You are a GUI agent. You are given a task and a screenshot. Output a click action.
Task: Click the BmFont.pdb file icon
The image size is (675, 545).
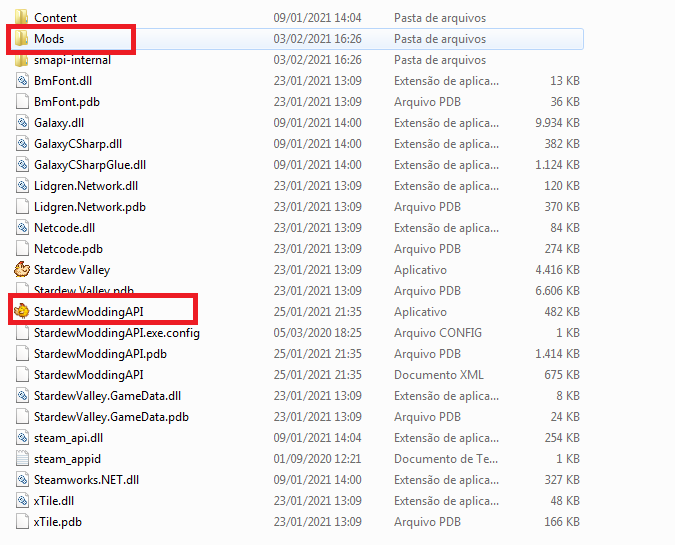point(22,102)
